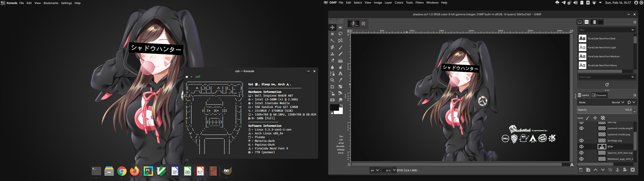
Task: Select the Eraser tool
Action: click(332, 61)
